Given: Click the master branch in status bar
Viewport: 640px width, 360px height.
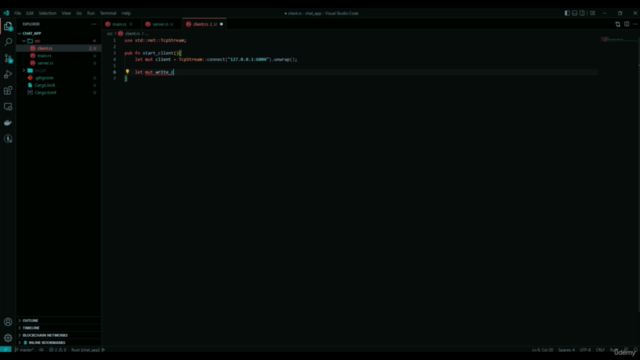Looking at the screenshot, I should tap(24, 350).
